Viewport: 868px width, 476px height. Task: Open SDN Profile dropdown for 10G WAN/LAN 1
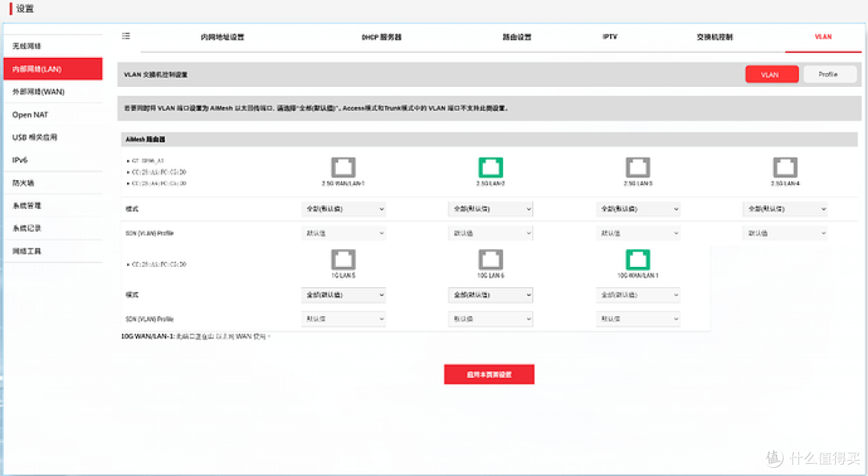(638, 319)
